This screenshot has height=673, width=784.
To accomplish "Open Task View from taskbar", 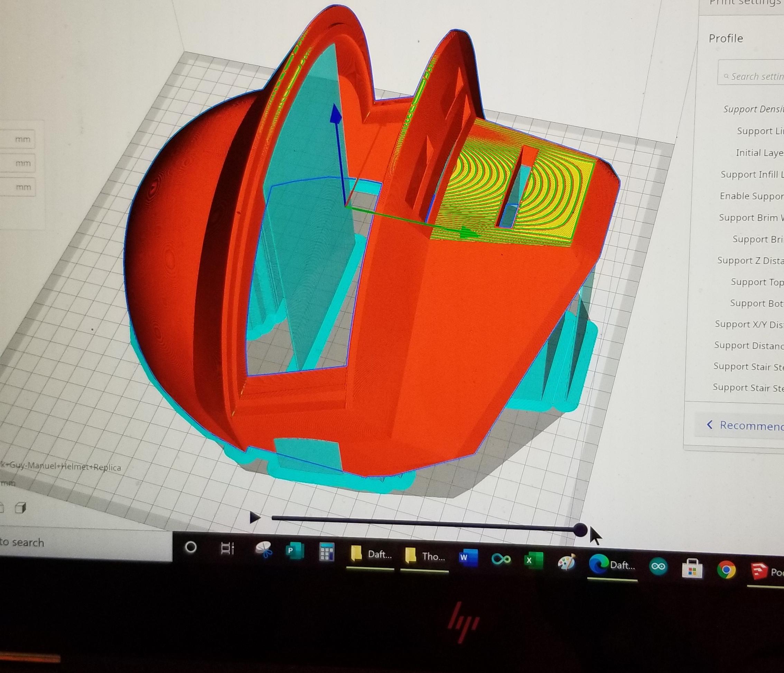I will [227, 548].
